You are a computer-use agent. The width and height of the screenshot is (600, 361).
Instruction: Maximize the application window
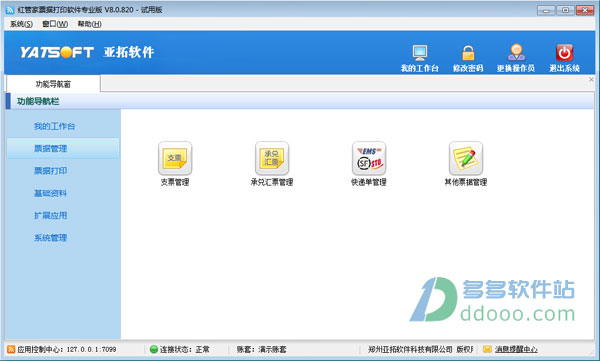pos(565,10)
